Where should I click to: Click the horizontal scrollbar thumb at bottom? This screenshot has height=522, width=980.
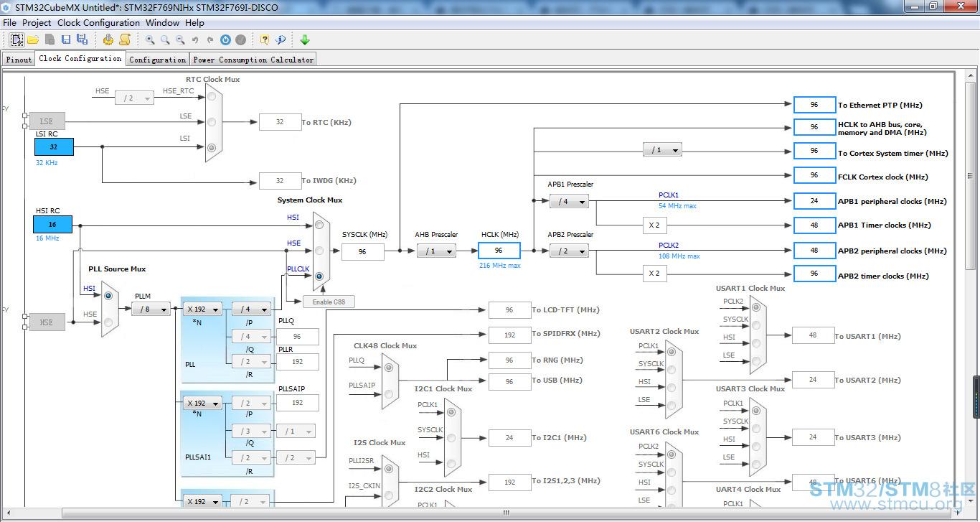507,513
